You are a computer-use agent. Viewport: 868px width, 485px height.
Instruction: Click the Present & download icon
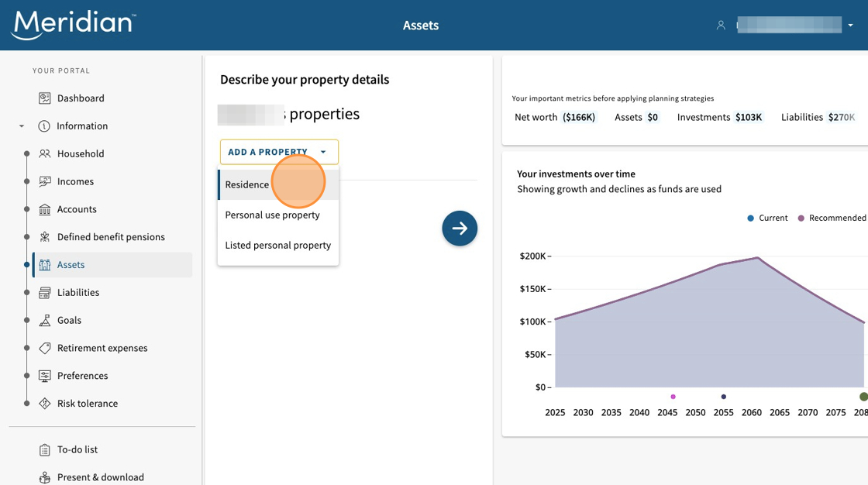point(45,477)
